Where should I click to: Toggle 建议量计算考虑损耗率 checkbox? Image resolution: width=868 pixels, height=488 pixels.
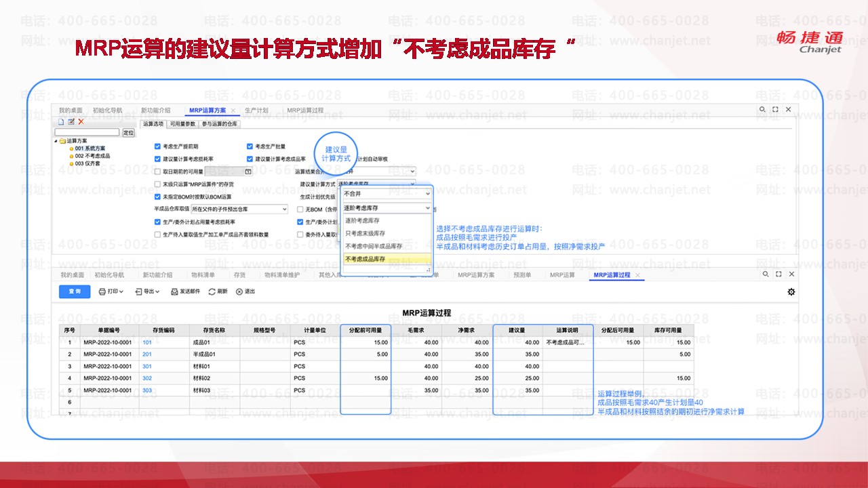pyautogui.click(x=157, y=159)
